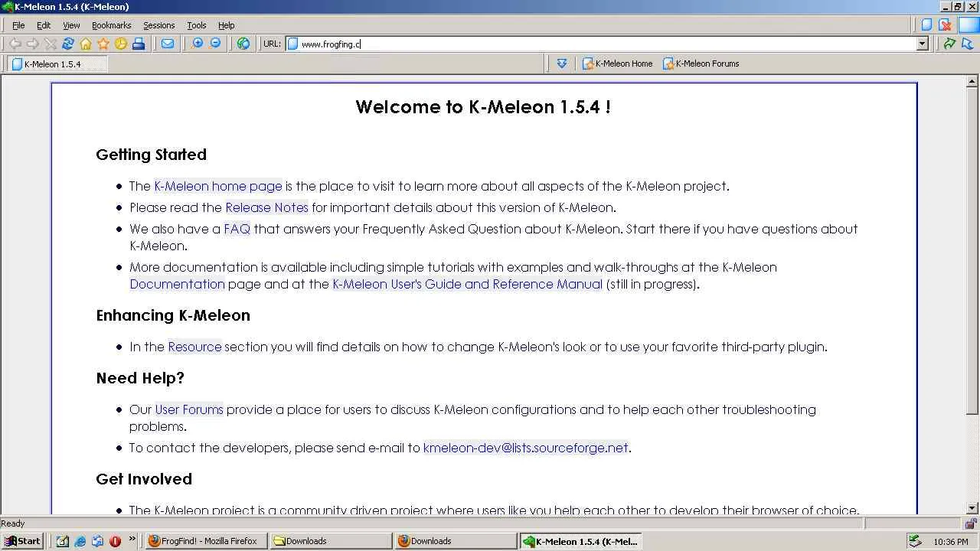Click the throbber icon at top right
Image resolution: width=980 pixels, height=551 pixels.
tap(969, 24)
